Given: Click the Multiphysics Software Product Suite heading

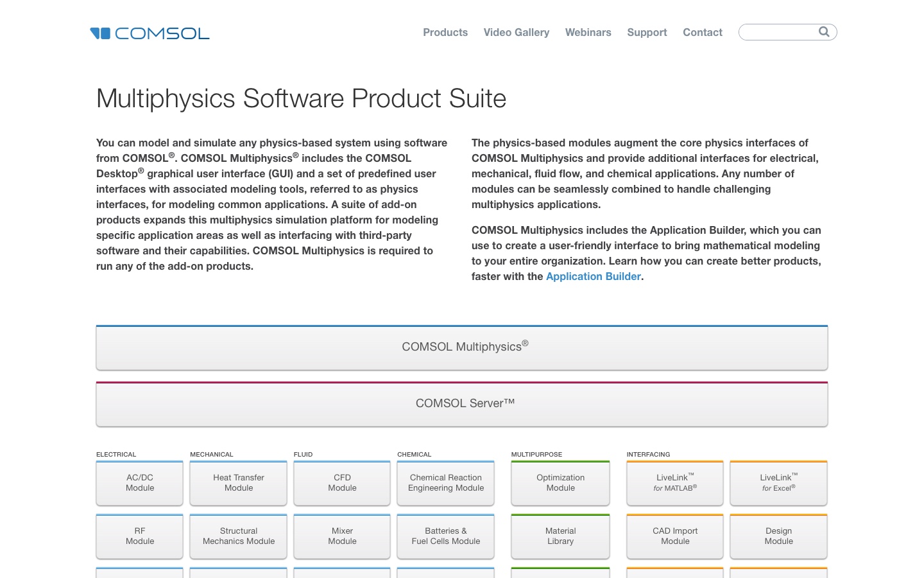Looking at the screenshot, I should pyautogui.click(x=302, y=99).
